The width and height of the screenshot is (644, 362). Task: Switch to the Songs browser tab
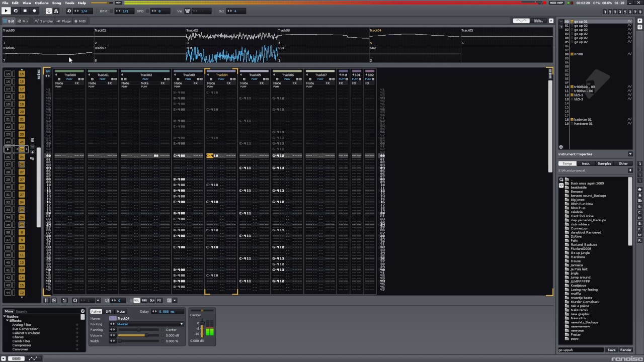(568, 163)
